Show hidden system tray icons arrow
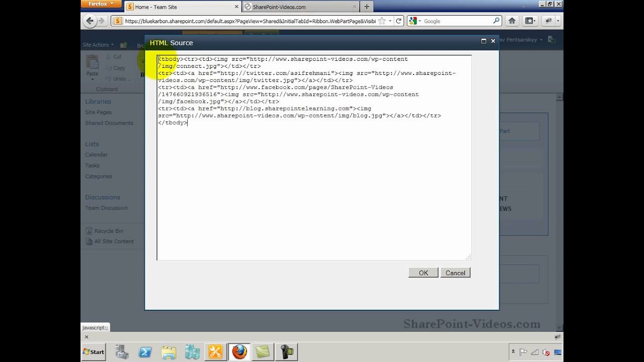The image size is (644, 362). tap(513, 352)
